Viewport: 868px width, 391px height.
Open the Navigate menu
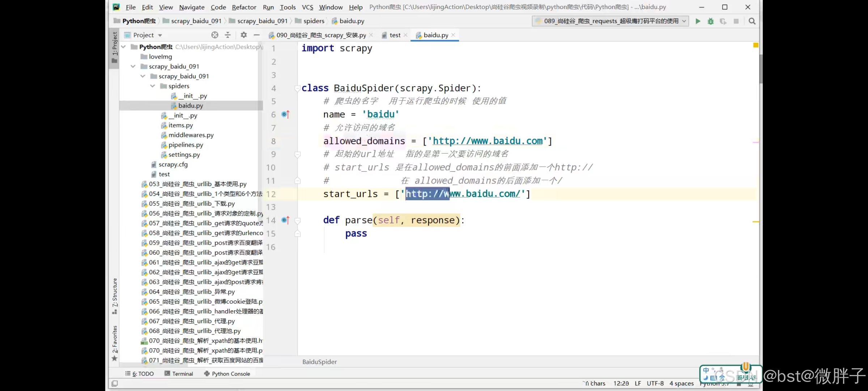(x=192, y=7)
